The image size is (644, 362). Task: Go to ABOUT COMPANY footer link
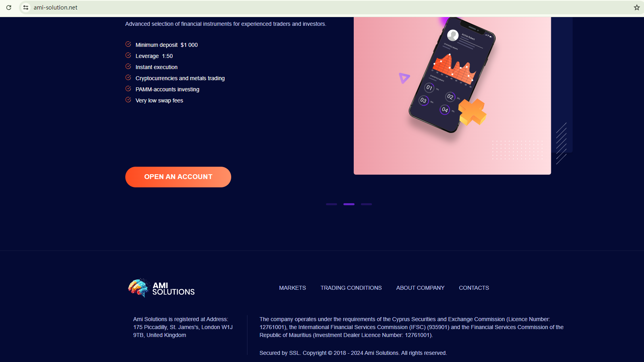pyautogui.click(x=420, y=288)
